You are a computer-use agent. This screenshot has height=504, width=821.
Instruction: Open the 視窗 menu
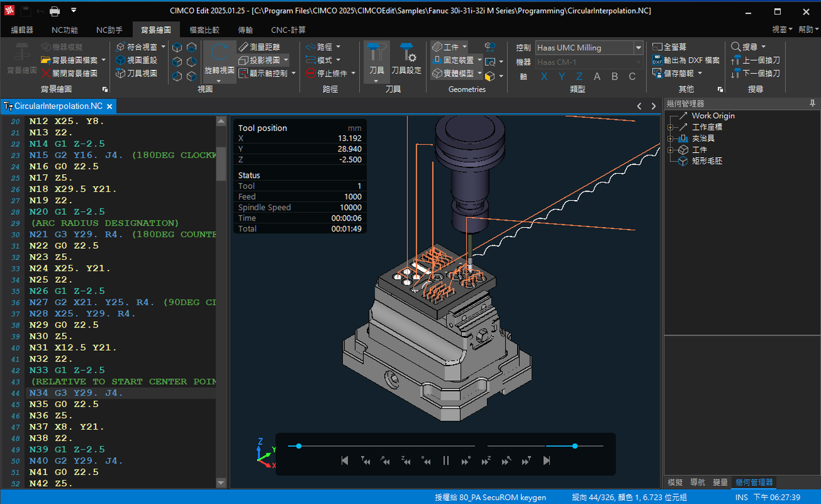[782, 29]
